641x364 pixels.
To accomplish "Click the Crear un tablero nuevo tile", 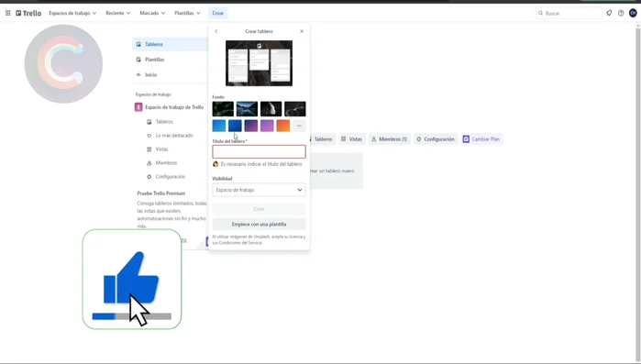I will 336,171.
